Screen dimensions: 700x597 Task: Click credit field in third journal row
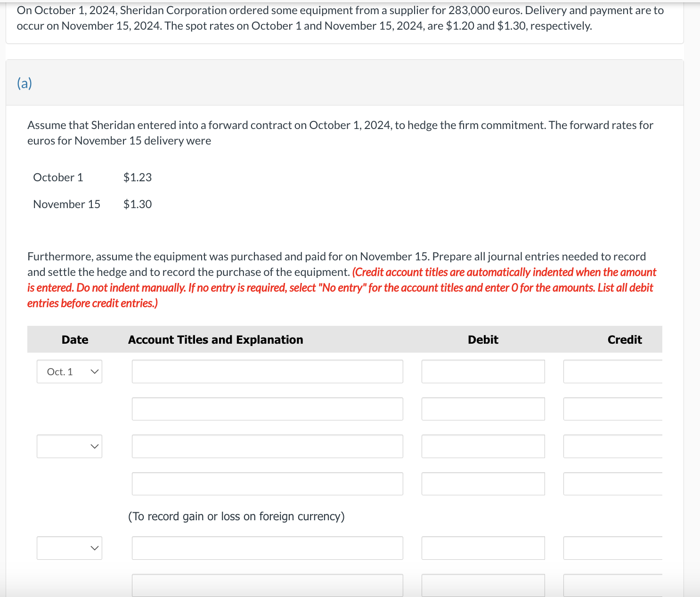[x=613, y=446]
